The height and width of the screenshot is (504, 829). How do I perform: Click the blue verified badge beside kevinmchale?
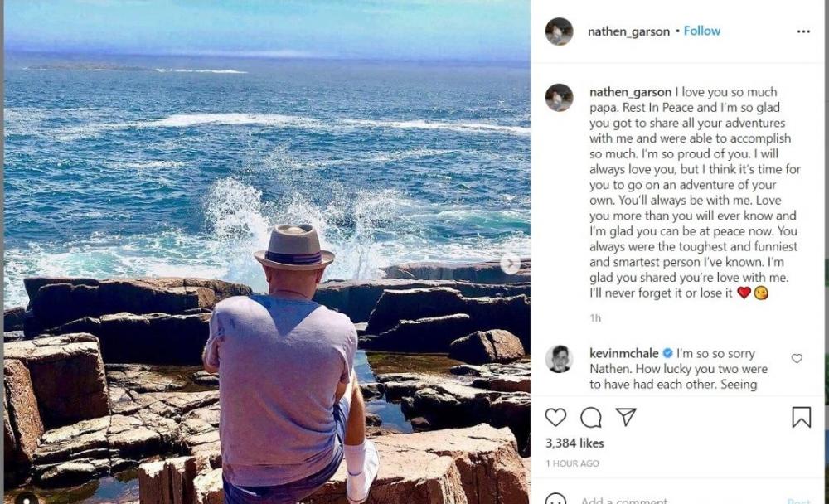tap(667, 353)
